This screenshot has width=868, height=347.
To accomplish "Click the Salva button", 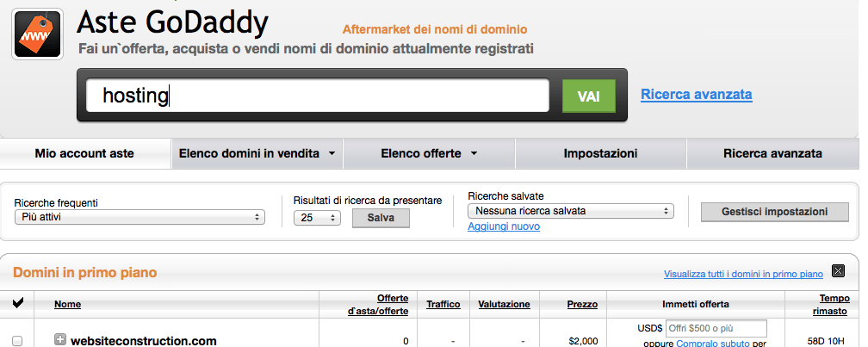I will 381,218.
